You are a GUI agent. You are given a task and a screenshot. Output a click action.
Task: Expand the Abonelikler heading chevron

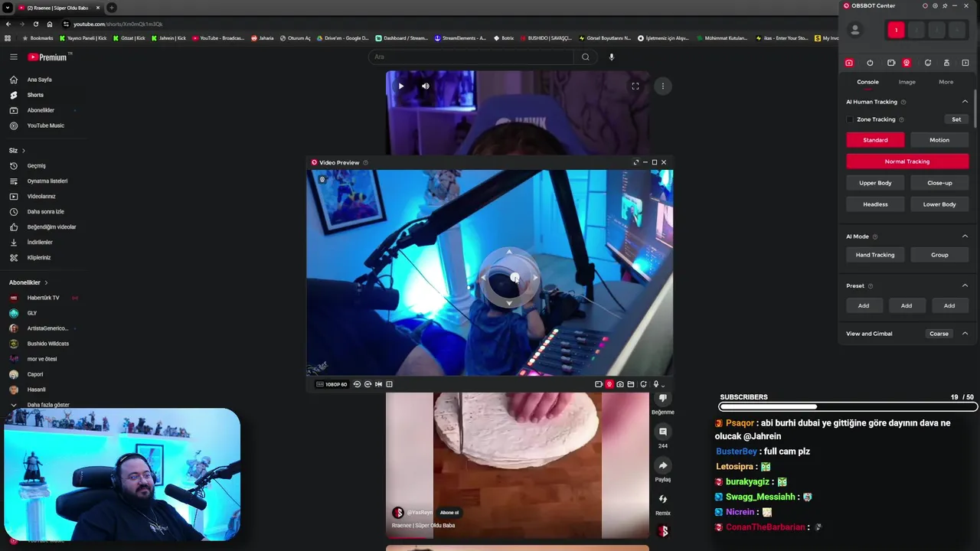(46, 282)
